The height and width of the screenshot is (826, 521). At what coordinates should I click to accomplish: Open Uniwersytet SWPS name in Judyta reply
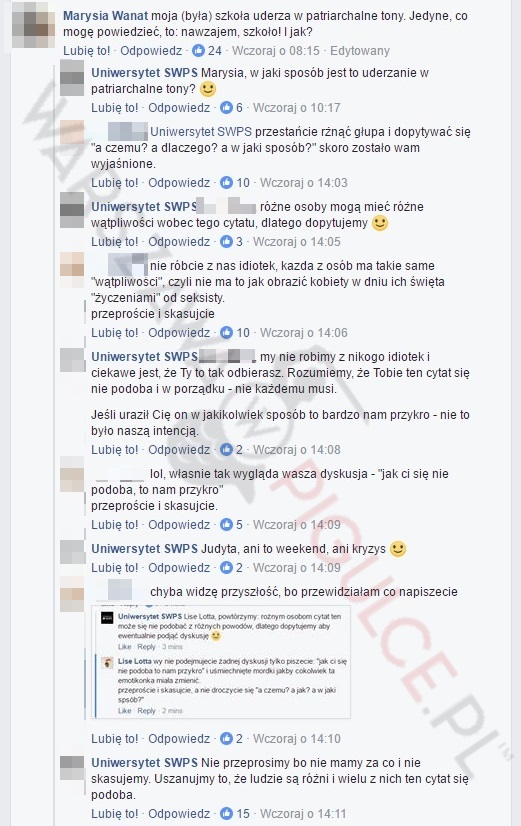tap(144, 549)
